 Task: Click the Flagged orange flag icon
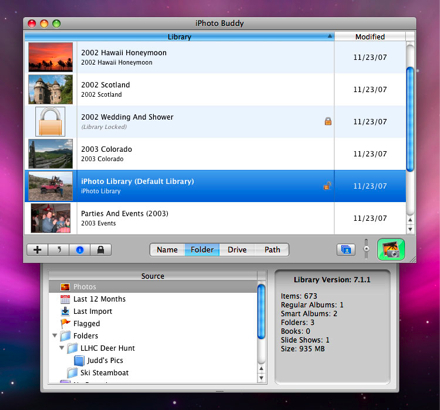(x=65, y=323)
